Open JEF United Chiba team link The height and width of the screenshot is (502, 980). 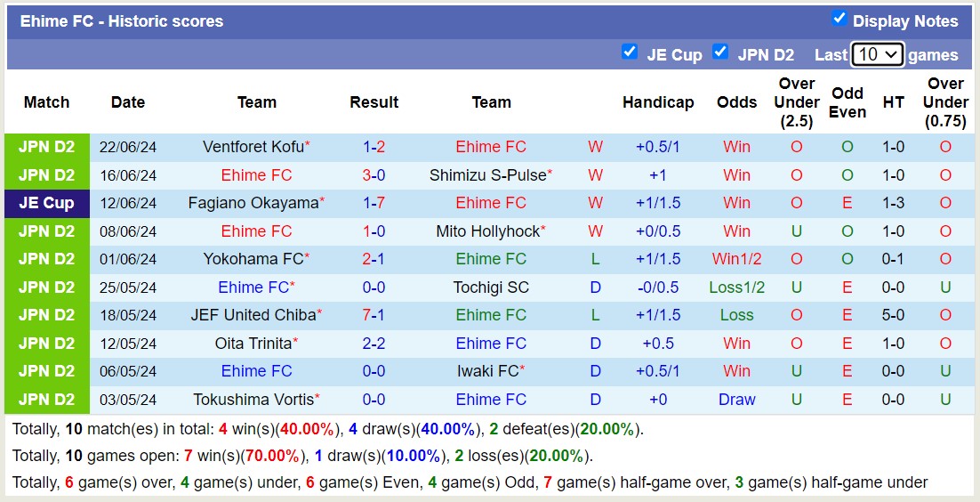[253, 315]
